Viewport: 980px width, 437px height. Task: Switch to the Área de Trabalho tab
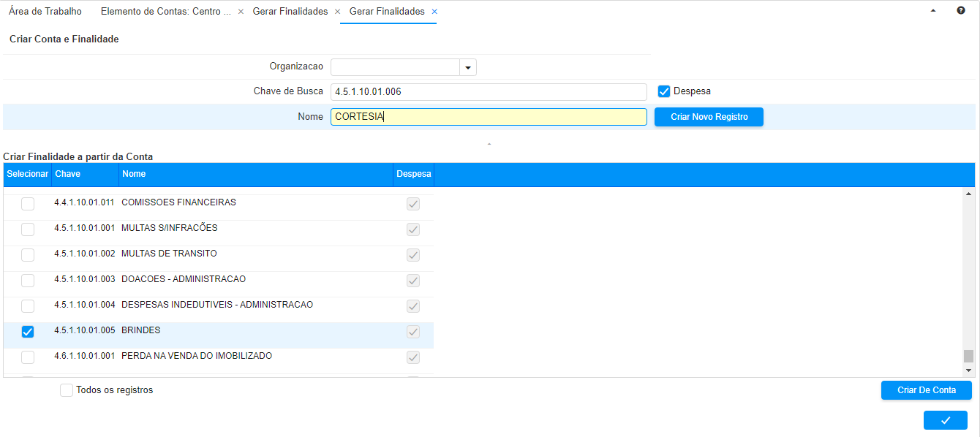click(x=45, y=12)
